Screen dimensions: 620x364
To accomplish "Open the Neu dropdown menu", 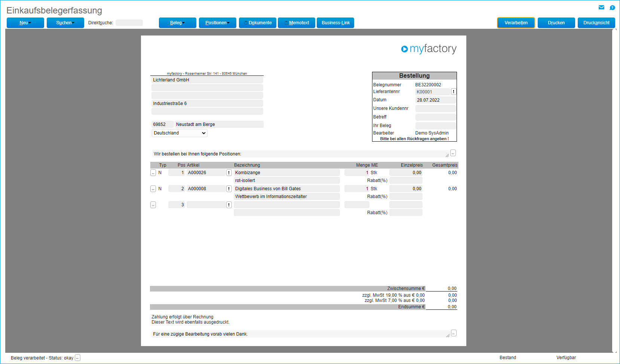I will (25, 23).
